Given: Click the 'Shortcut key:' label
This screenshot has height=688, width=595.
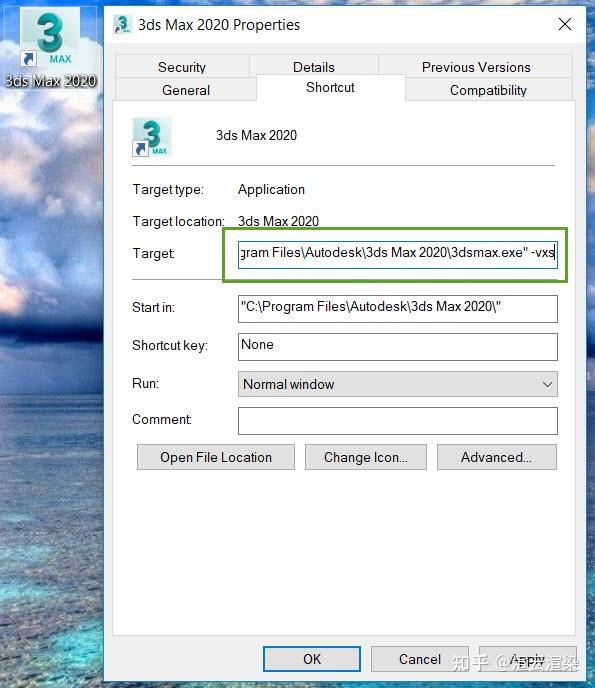Looking at the screenshot, I should point(170,345).
